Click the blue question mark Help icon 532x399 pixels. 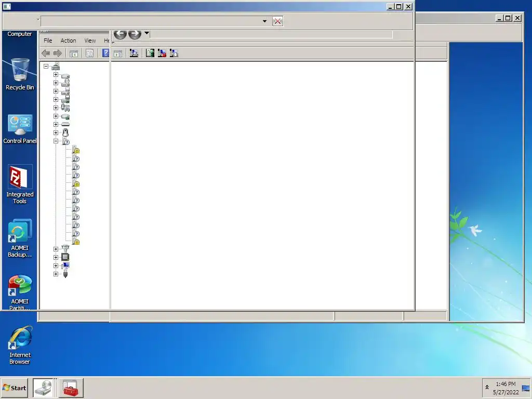(106, 53)
